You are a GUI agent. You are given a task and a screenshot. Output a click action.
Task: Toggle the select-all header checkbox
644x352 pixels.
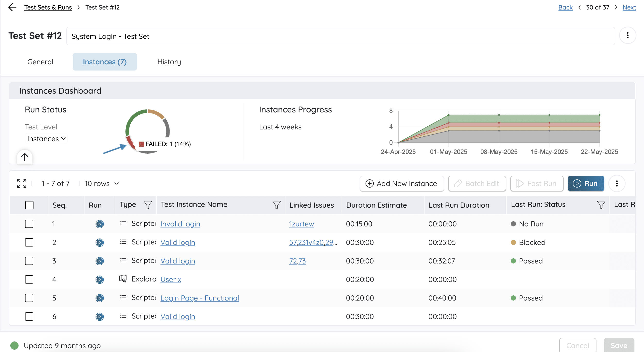click(29, 205)
